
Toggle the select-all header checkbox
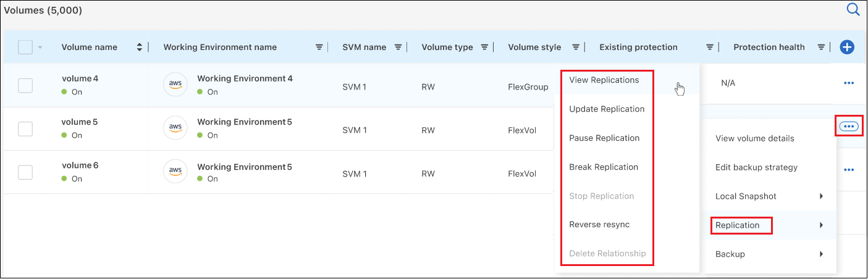tap(25, 47)
